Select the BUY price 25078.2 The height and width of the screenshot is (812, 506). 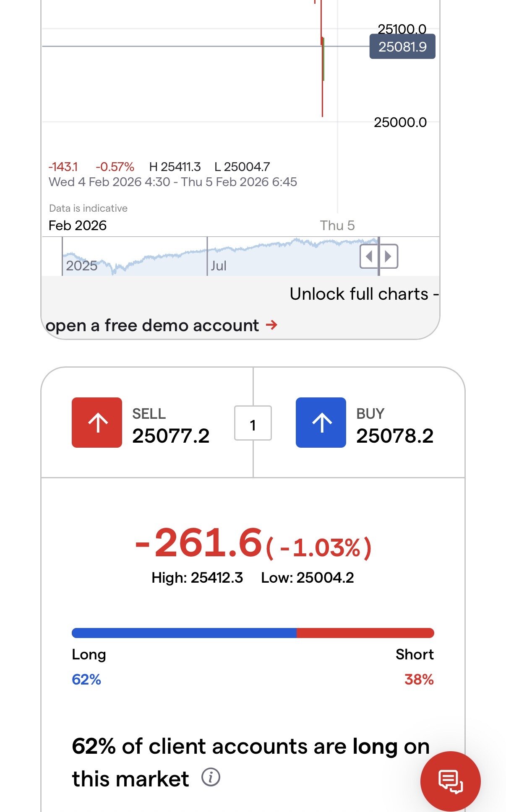pyautogui.click(x=395, y=436)
